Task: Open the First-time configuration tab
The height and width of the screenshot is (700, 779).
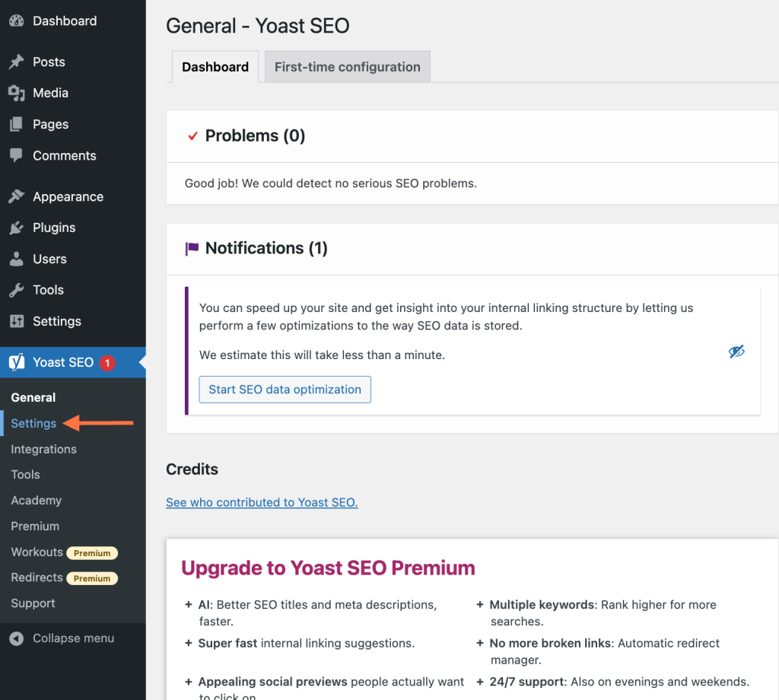Action: pyautogui.click(x=347, y=67)
